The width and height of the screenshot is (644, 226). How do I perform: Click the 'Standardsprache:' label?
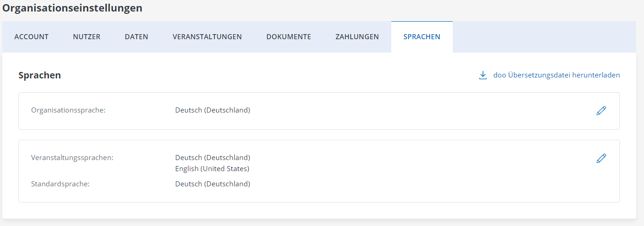[x=60, y=184]
